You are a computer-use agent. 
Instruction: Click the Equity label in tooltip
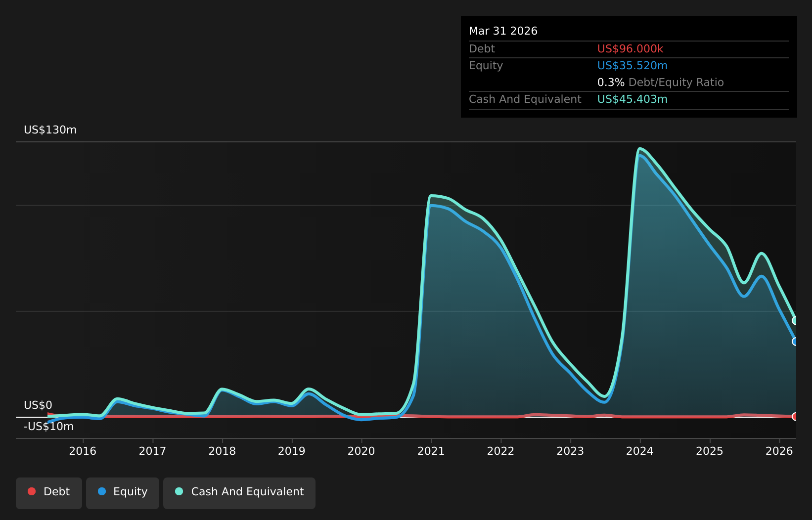(x=486, y=66)
